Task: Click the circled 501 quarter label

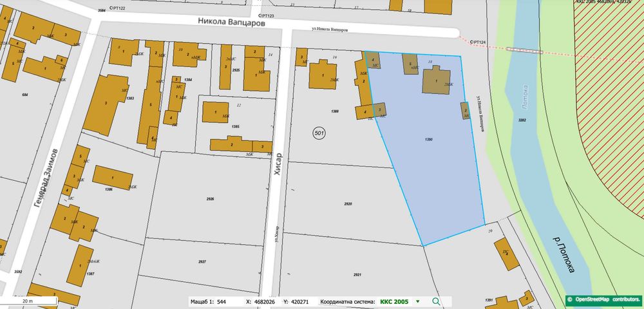Action: click(x=319, y=133)
